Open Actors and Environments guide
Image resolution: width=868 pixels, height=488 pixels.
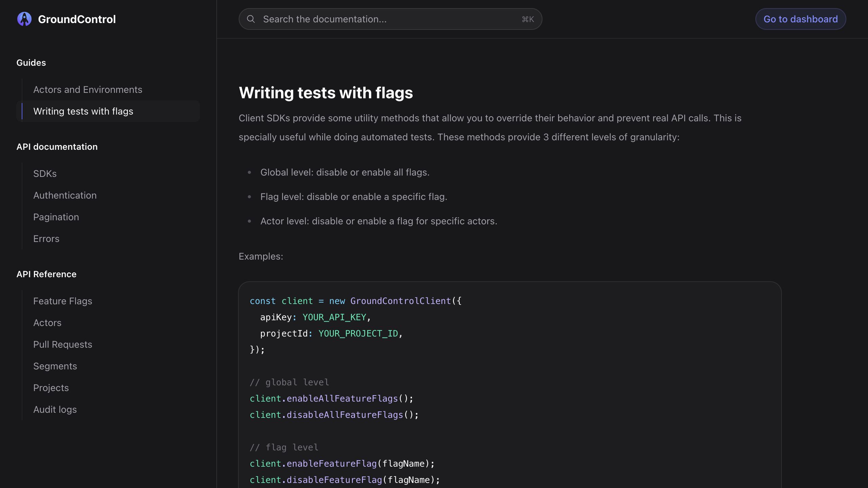point(88,89)
